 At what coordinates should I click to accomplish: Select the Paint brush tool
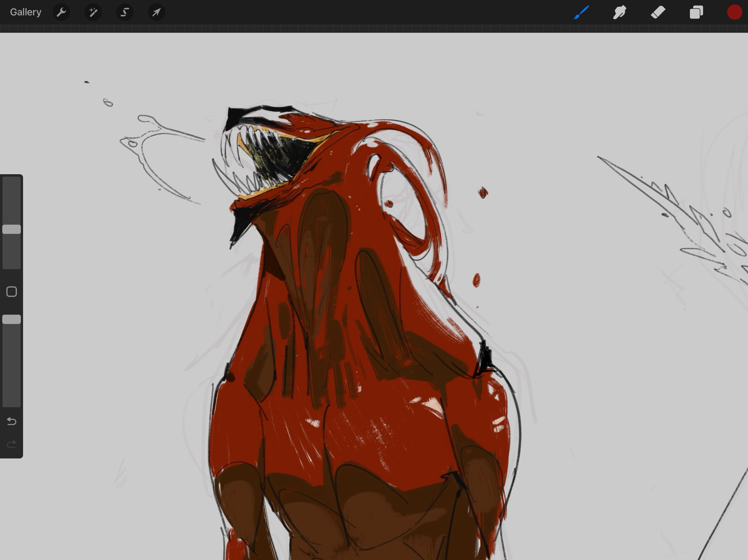(582, 12)
